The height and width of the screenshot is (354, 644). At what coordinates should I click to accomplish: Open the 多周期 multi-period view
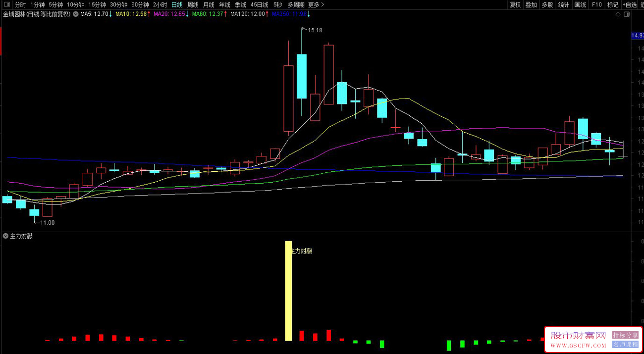pos(296,4)
